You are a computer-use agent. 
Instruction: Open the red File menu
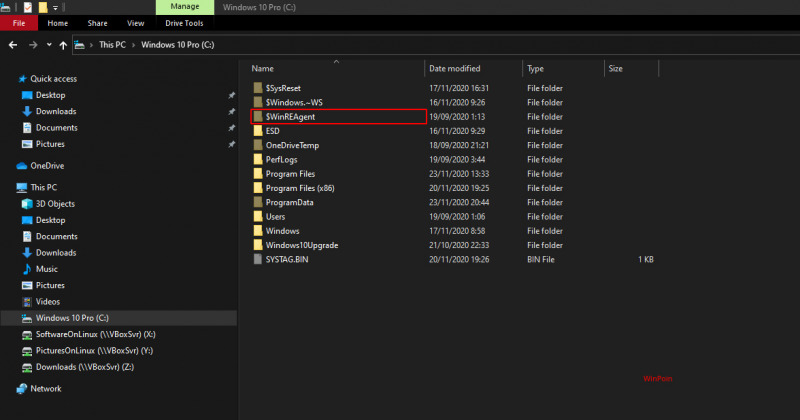point(18,22)
